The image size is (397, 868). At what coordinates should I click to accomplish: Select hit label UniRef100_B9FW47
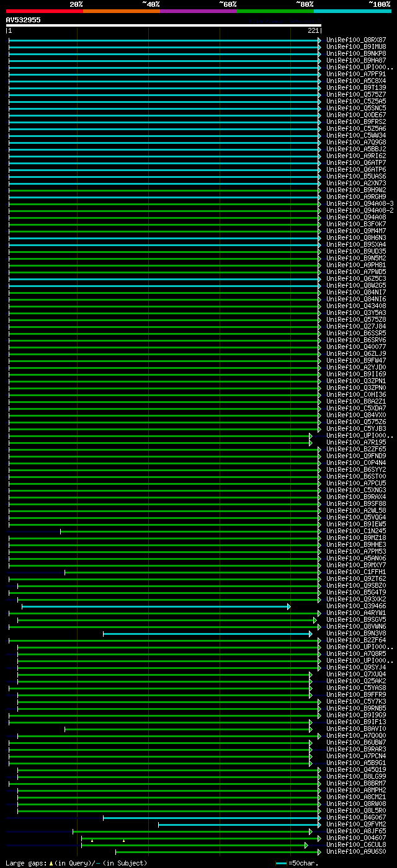click(x=356, y=360)
